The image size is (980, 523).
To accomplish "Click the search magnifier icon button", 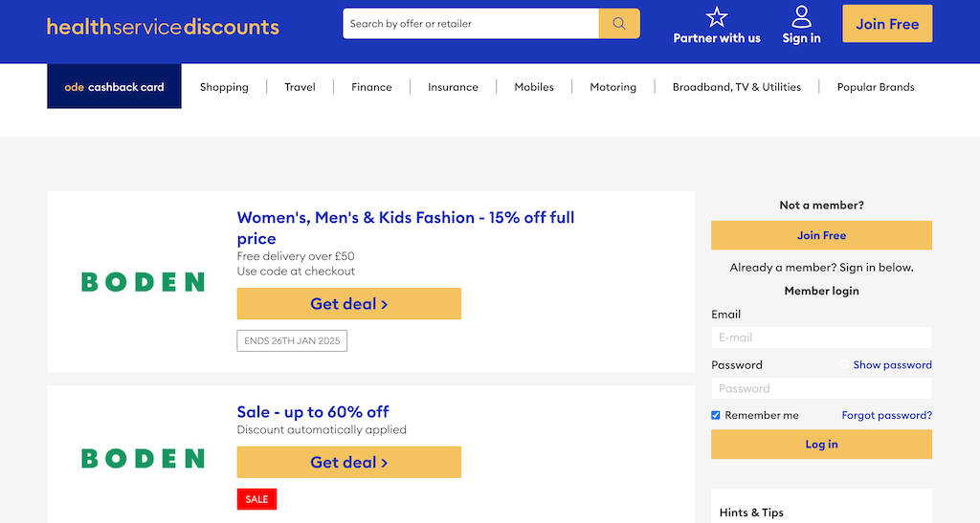I will [619, 24].
